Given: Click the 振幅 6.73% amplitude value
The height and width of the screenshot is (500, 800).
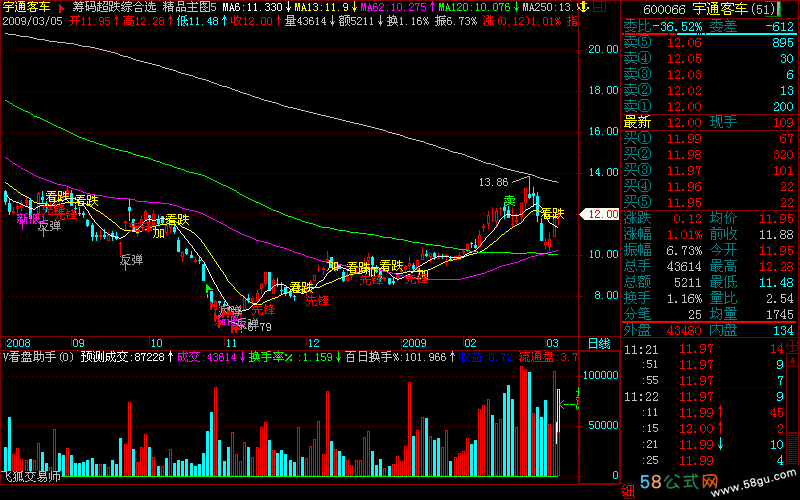Looking at the screenshot, I should pos(684,251).
